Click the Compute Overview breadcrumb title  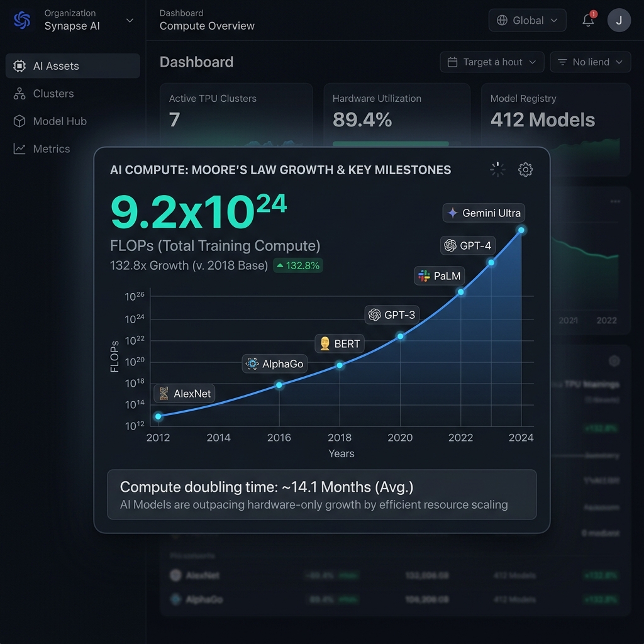207,26
